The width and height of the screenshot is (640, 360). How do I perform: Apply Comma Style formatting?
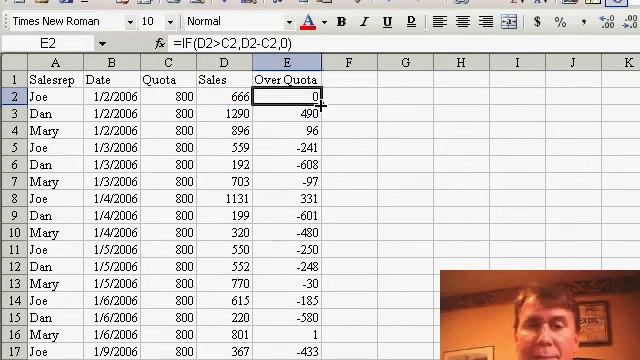[584, 22]
